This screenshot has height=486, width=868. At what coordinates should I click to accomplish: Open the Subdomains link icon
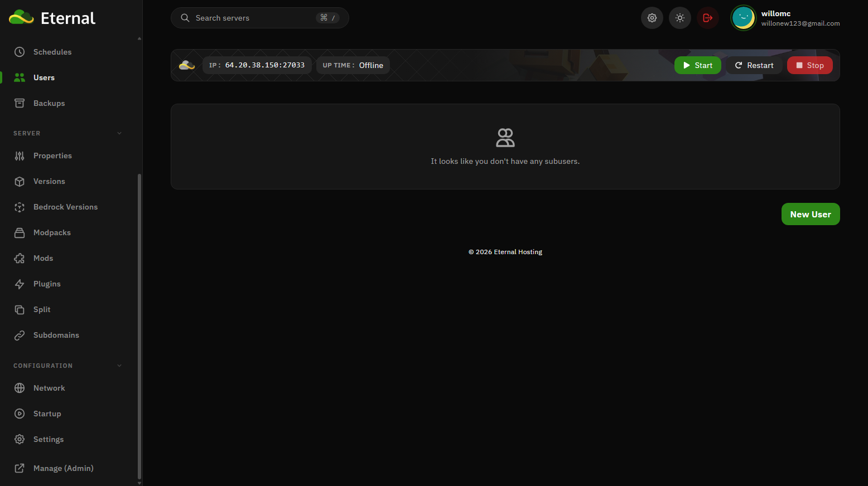[20, 335]
